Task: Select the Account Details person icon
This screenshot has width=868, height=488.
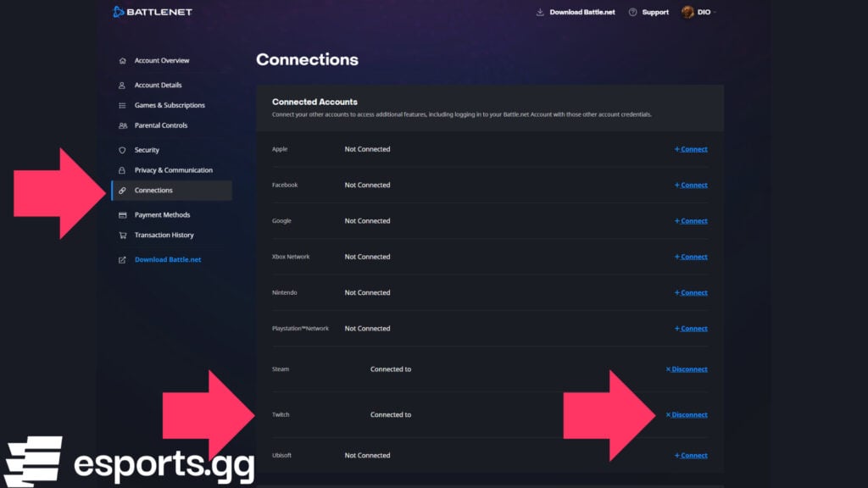Action: click(x=122, y=85)
